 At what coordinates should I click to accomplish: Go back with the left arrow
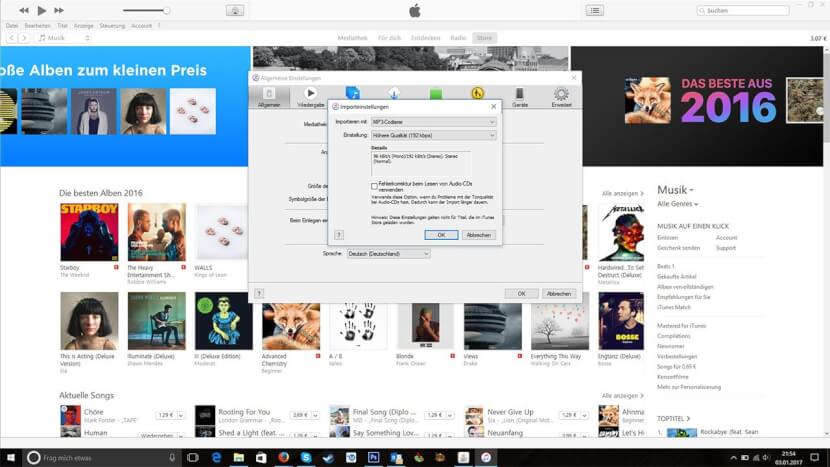11,38
